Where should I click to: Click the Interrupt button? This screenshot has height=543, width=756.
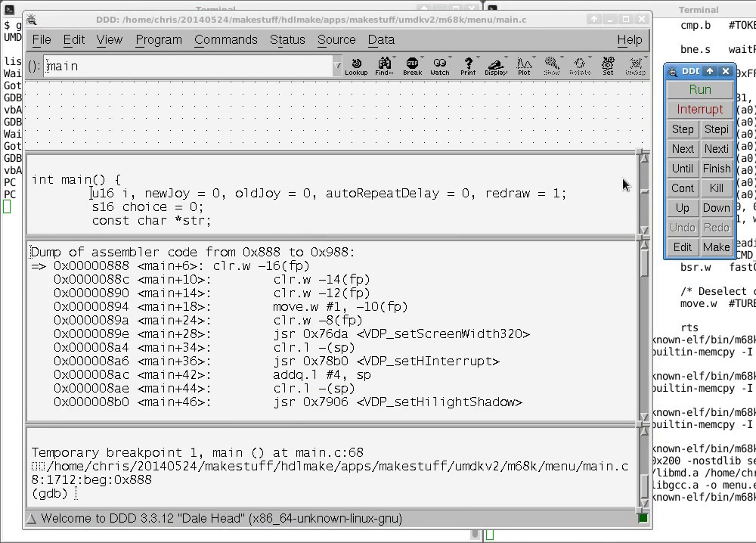point(700,110)
